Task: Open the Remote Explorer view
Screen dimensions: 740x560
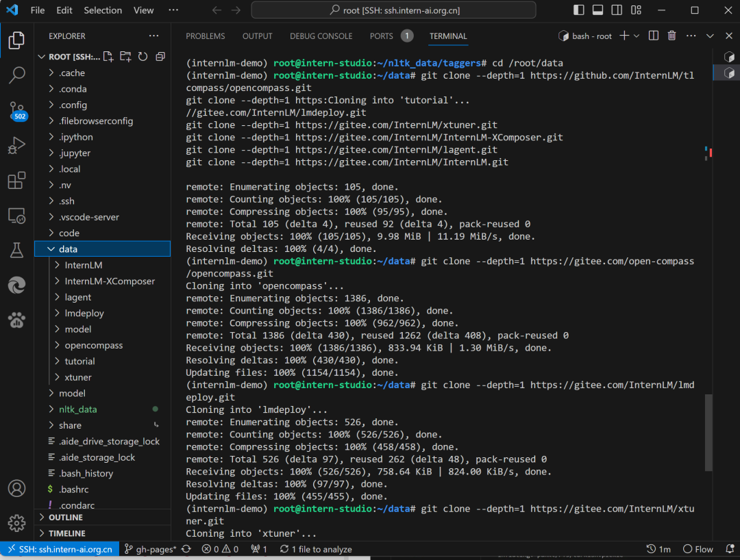Action: [x=16, y=216]
